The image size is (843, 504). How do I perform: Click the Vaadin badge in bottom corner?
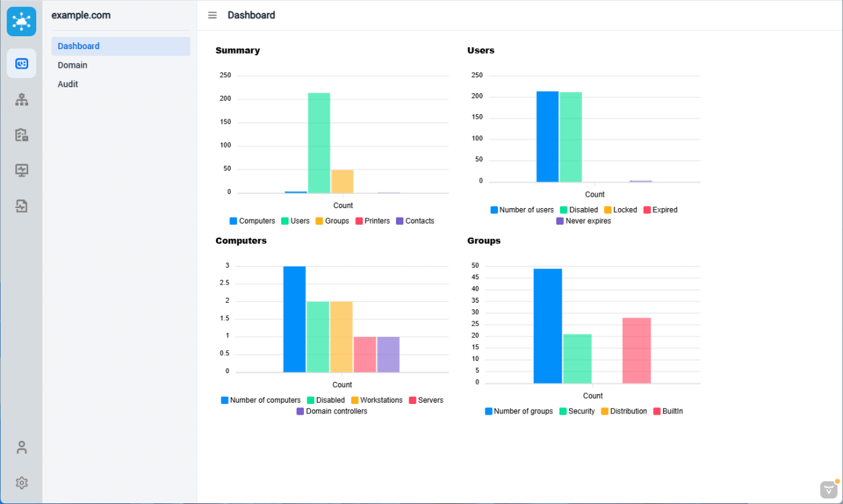pyautogui.click(x=829, y=489)
